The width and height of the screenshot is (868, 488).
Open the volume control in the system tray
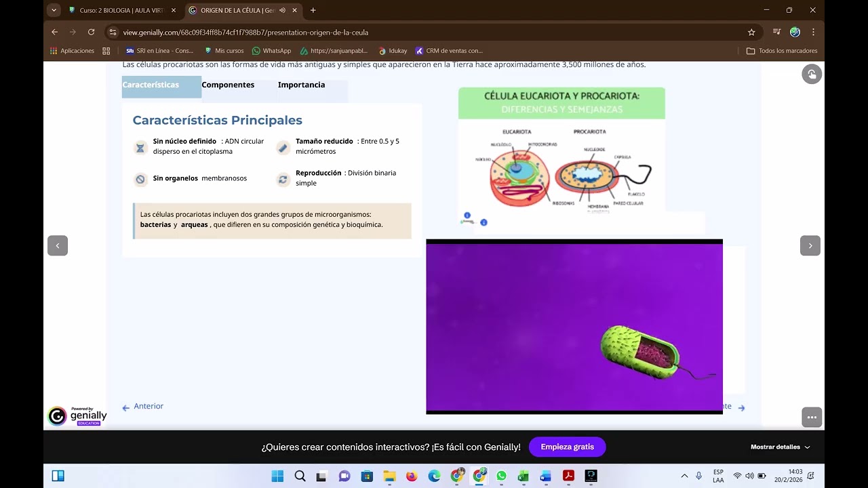(x=749, y=476)
